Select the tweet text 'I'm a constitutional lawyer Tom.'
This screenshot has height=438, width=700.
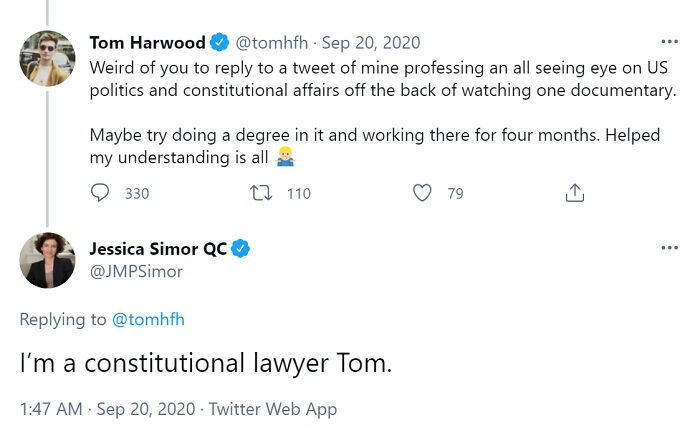pos(205,364)
